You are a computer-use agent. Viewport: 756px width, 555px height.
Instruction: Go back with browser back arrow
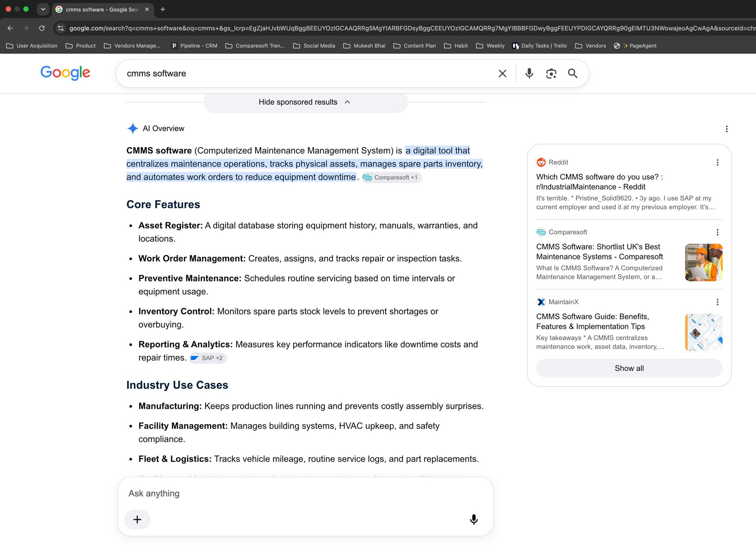tap(10, 28)
